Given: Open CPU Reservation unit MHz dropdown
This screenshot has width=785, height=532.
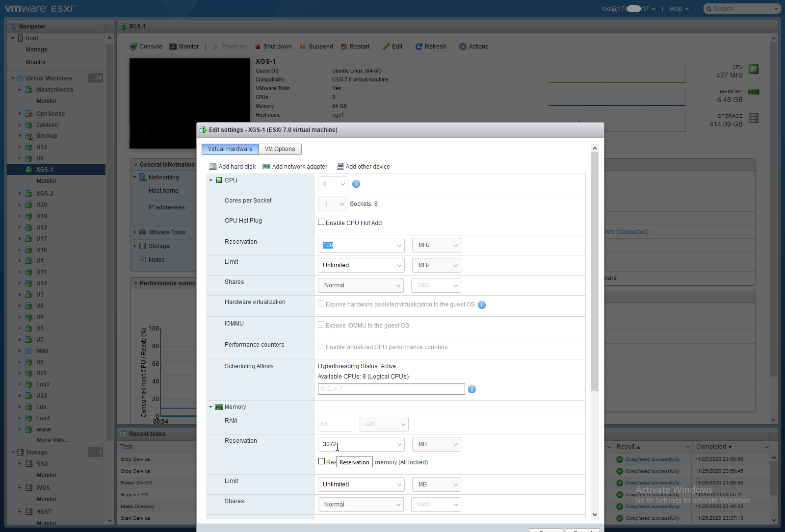Looking at the screenshot, I should pos(437,245).
